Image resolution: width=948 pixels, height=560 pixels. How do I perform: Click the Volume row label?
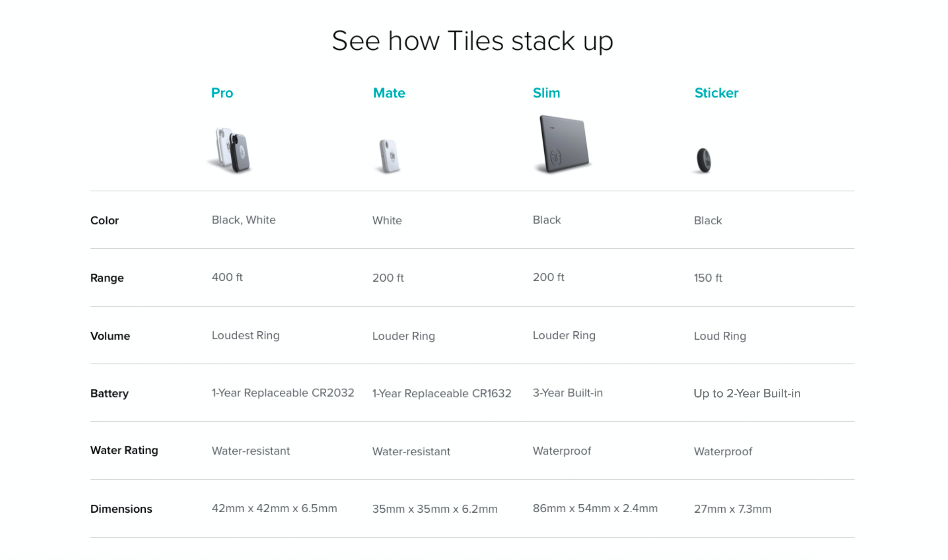point(110,336)
